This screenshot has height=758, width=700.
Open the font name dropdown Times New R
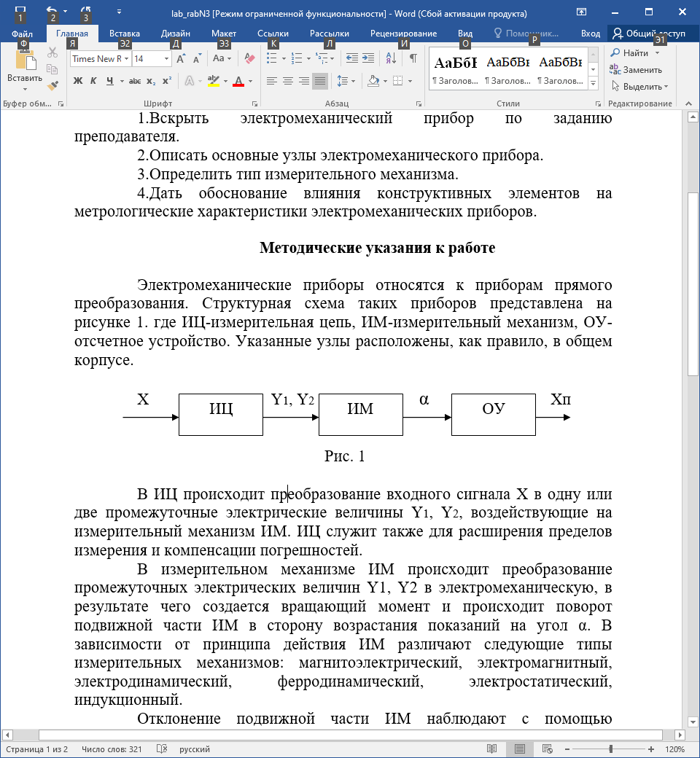(126, 59)
